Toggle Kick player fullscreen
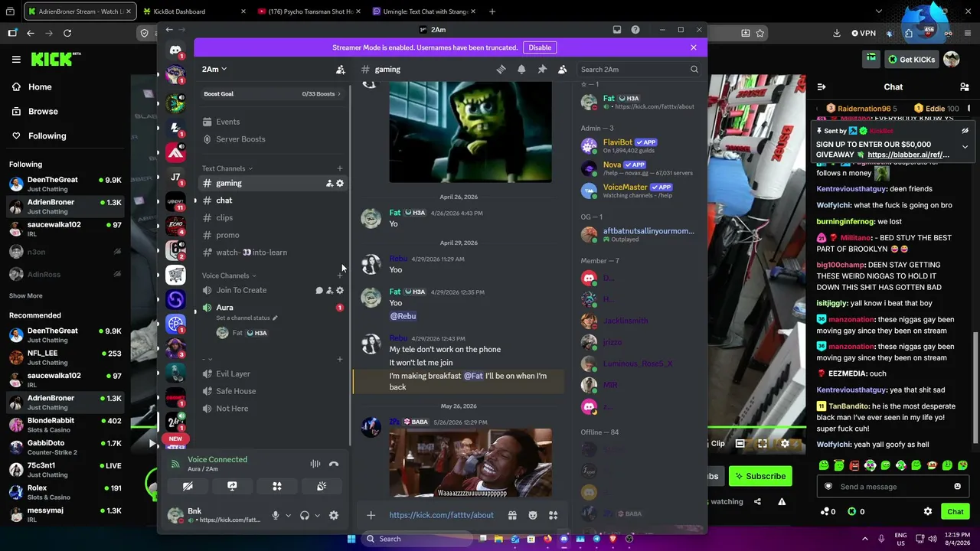Image resolution: width=980 pixels, height=551 pixels. tap(763, 443)
